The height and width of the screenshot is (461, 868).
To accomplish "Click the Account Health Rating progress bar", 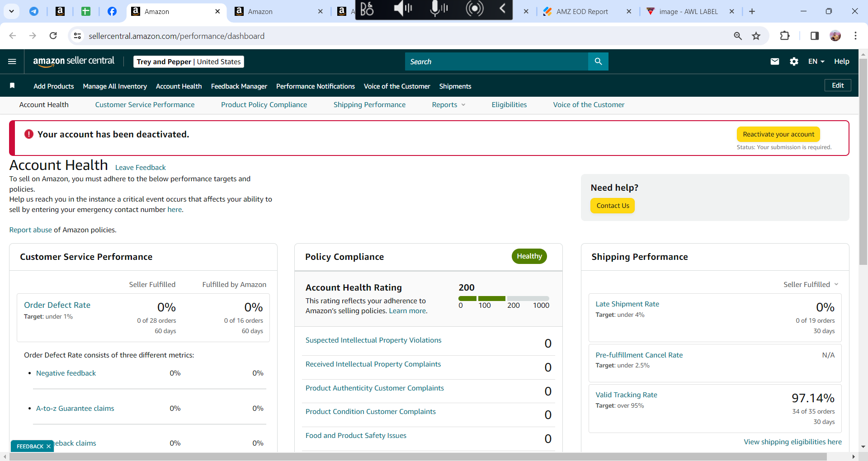I will click(504, 298).
